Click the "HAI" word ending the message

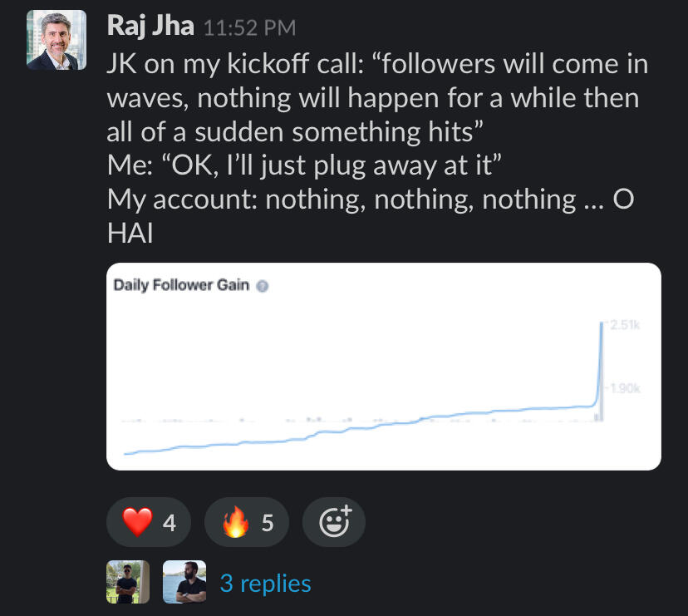(x=125, y=233)
